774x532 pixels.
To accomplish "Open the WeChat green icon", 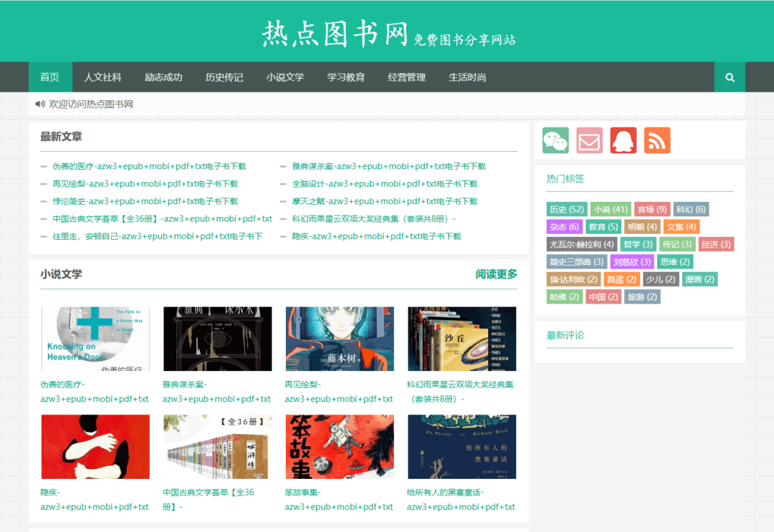I will tap(555, 140).
